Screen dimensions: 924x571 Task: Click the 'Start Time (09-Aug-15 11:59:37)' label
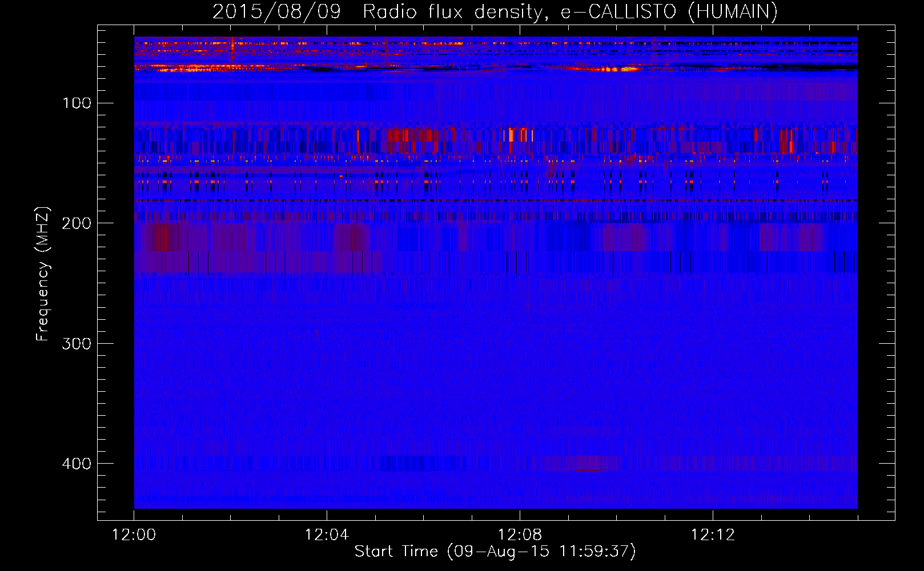tap(495, 552)
